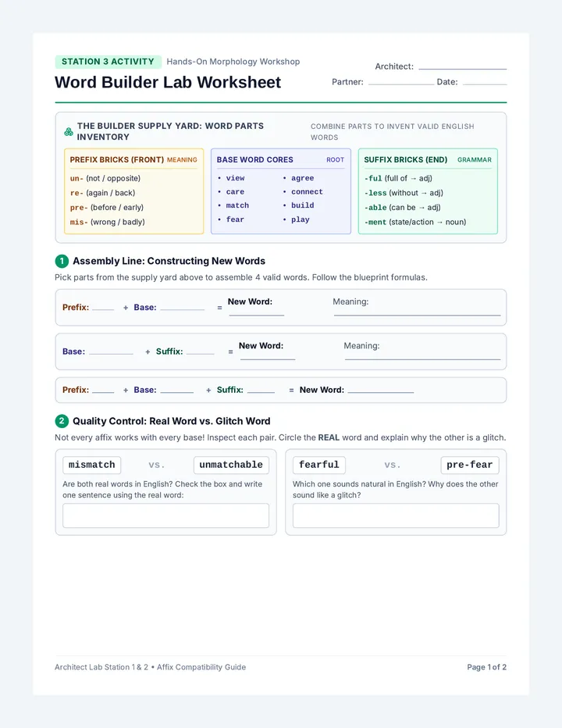Click the answer box under fearful question

tap(396, 516)
